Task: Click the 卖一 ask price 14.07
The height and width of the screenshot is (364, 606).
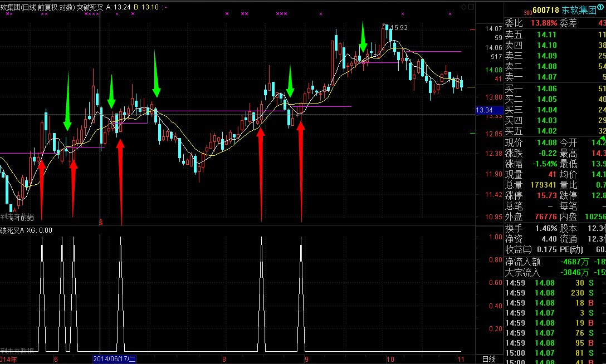Action: tap(546, 77)
